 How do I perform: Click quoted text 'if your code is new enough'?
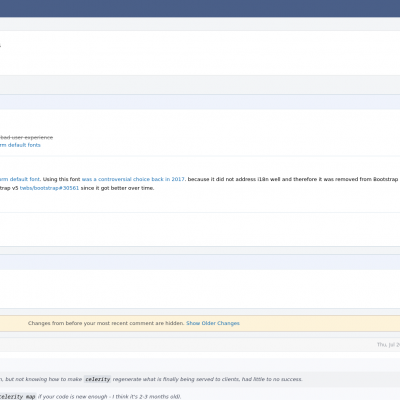[x=72, y=397]
